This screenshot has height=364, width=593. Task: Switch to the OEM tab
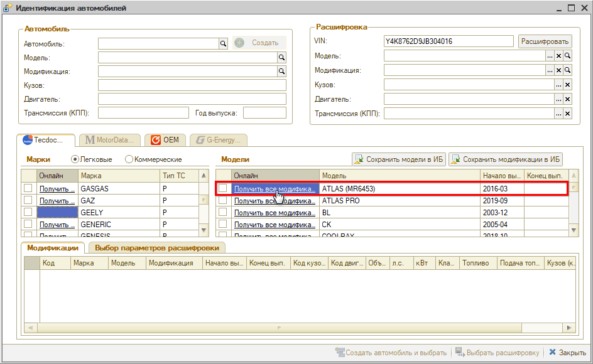pyautogui.click(x=165, y=140)
